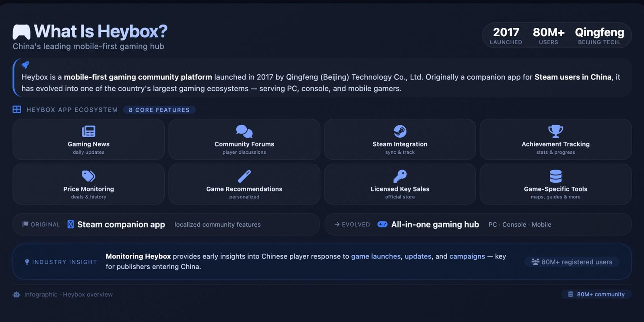Click the database icon for Game-Specific Tools
Screen dimensions: 644x322
(x=556, y=176)
